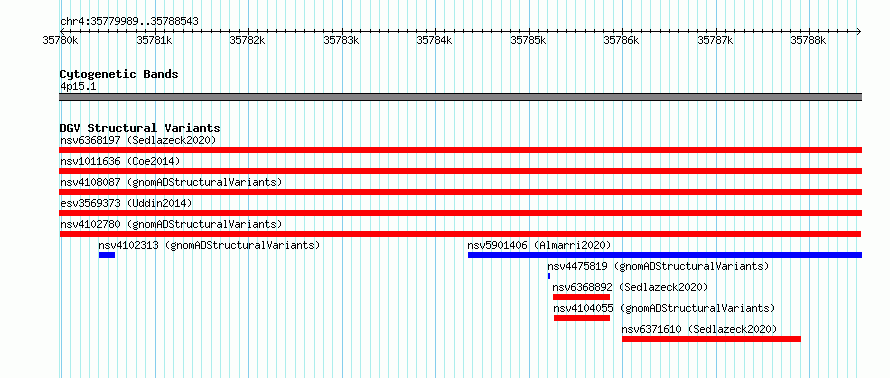The width and height of the screenshot is (890, 378).
Task: Click the 35785k ruler position
Action: click(528, 40)
